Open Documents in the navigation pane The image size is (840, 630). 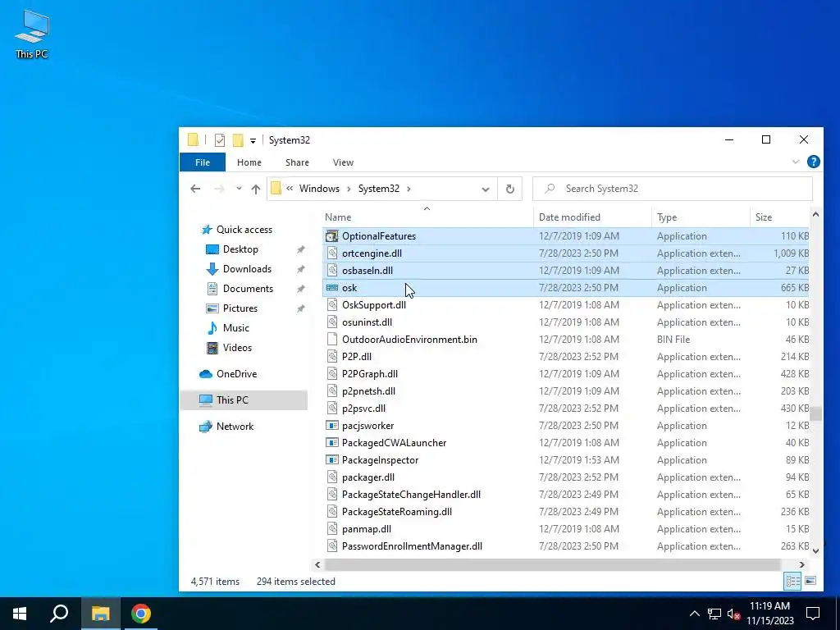pos(248,289)
